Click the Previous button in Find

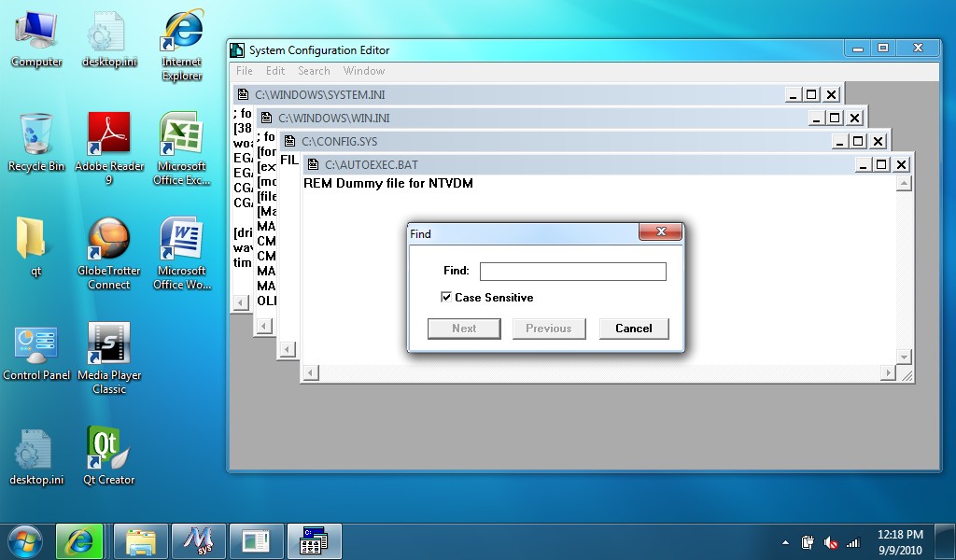(x=548, y=329)
